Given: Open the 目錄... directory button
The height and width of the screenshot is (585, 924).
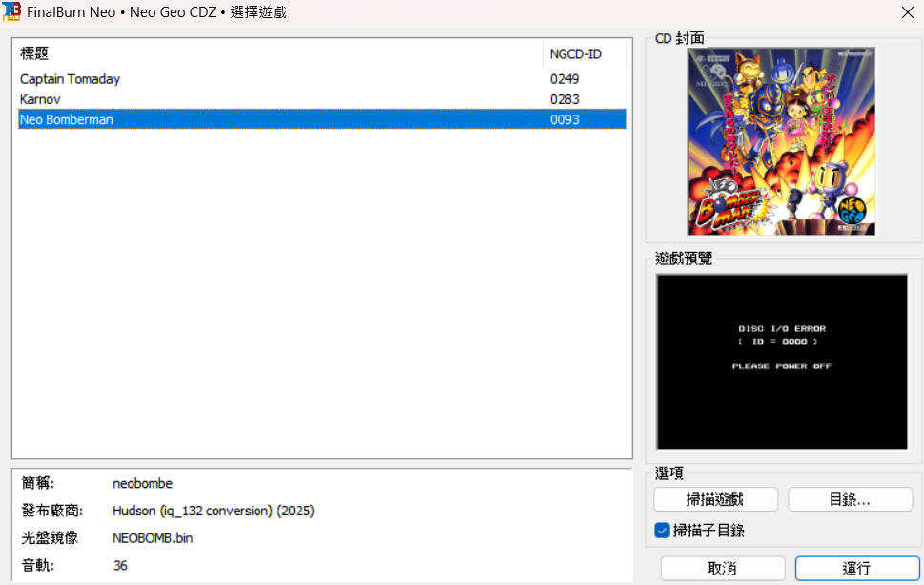Looking at the screenshot, I should (x=850, y=499).
